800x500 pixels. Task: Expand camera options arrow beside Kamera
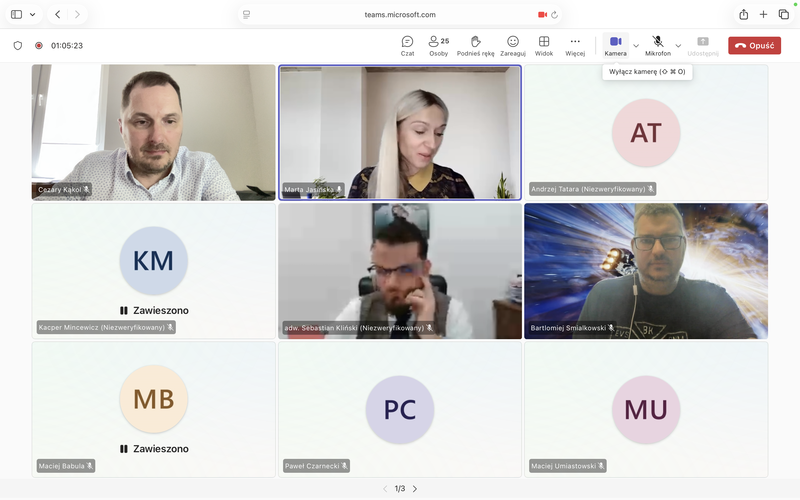[636, 45]
